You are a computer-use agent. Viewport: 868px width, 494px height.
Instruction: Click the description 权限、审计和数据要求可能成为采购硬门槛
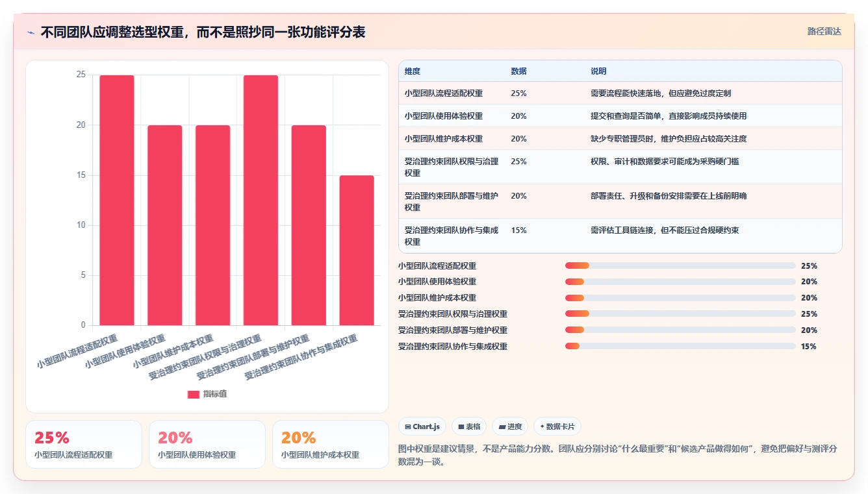(x=665, y=161)
